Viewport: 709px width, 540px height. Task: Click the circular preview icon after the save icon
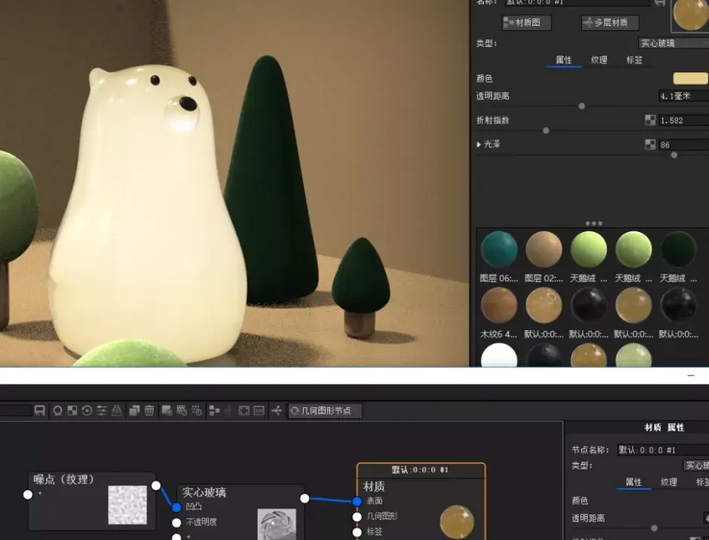point(57,411)
